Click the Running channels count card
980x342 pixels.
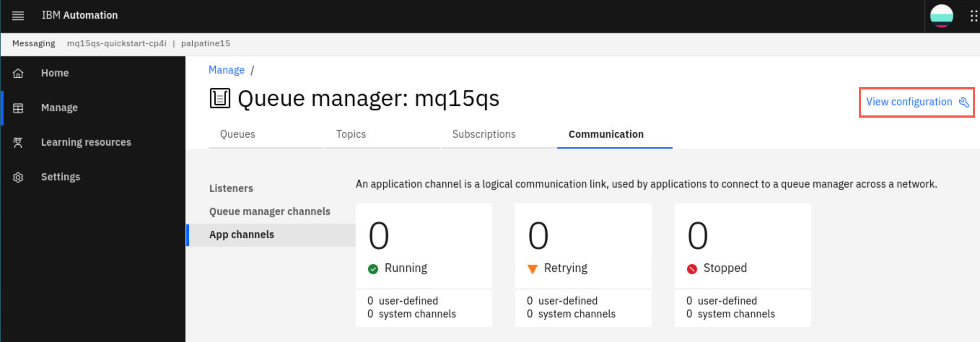pos(424,265)
